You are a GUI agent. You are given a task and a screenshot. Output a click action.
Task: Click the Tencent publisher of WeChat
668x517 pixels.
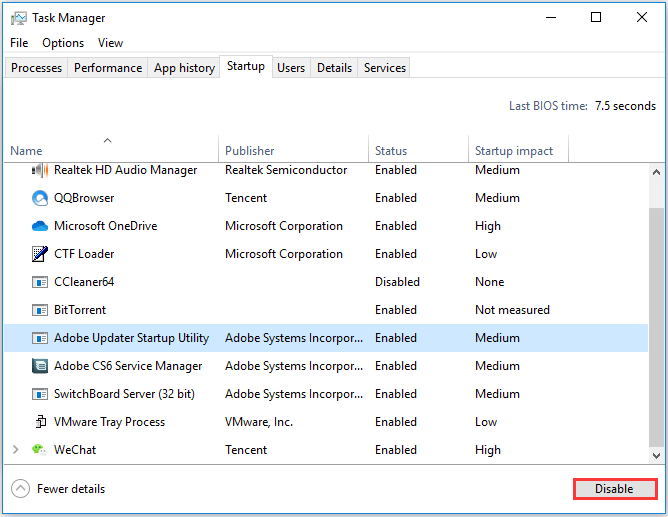coord(246,450)
